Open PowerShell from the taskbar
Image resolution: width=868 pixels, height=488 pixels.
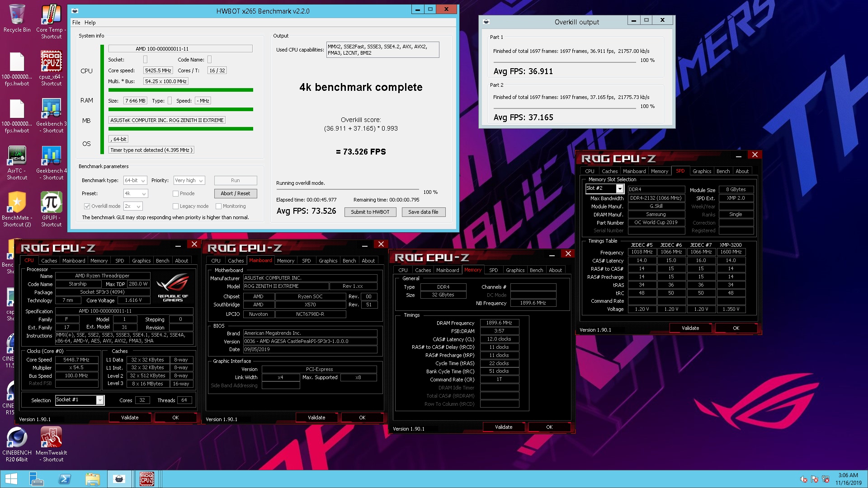pos(64,479)
